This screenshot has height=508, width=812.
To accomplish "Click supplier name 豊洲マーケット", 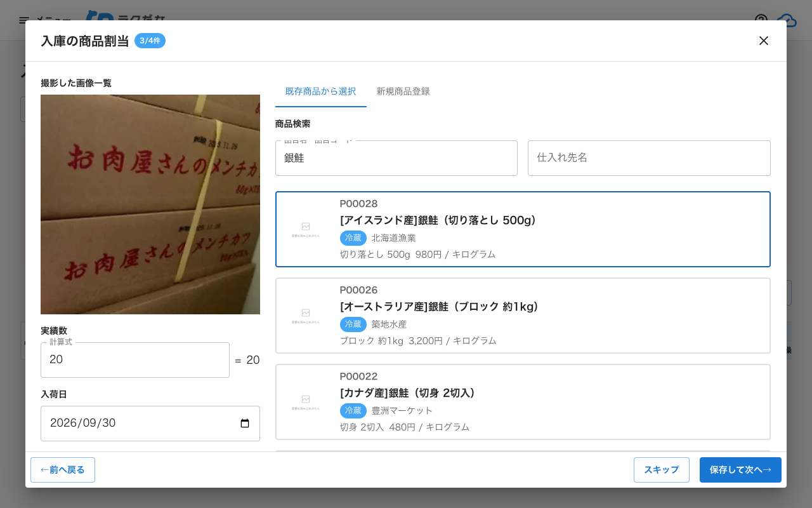I will tap(403, 411).
